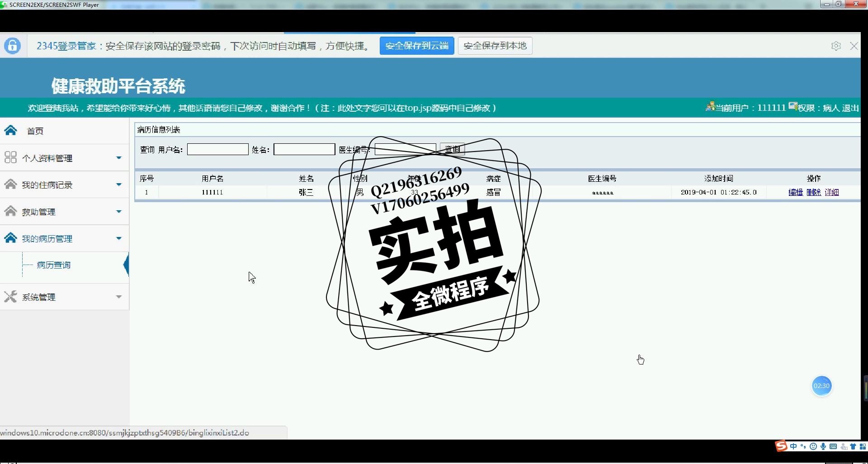Expand 个人资料管理 dropdown arrow
868x464 pixels.
tap(119, 158)
